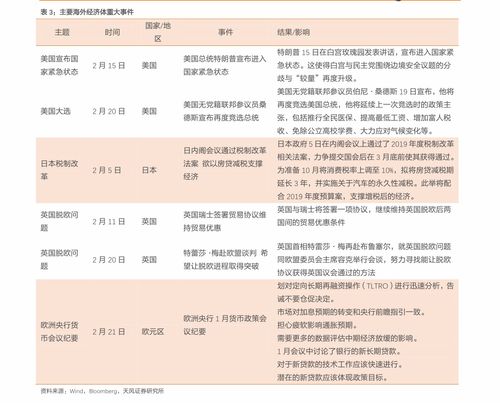Click 英国 in the 特蕾莎·梅 row
The height and width of the screenshot is (403, 500).
click(x=149, y=260)
